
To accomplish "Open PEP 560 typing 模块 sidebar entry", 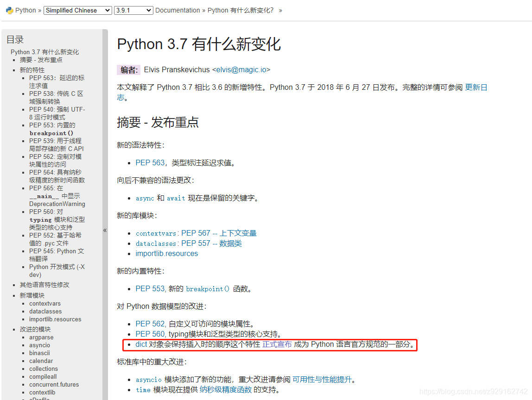I will [x=57, y=219].
